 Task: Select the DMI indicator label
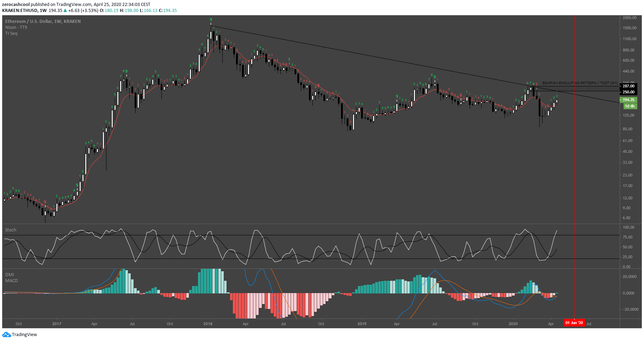coord(10,275)
